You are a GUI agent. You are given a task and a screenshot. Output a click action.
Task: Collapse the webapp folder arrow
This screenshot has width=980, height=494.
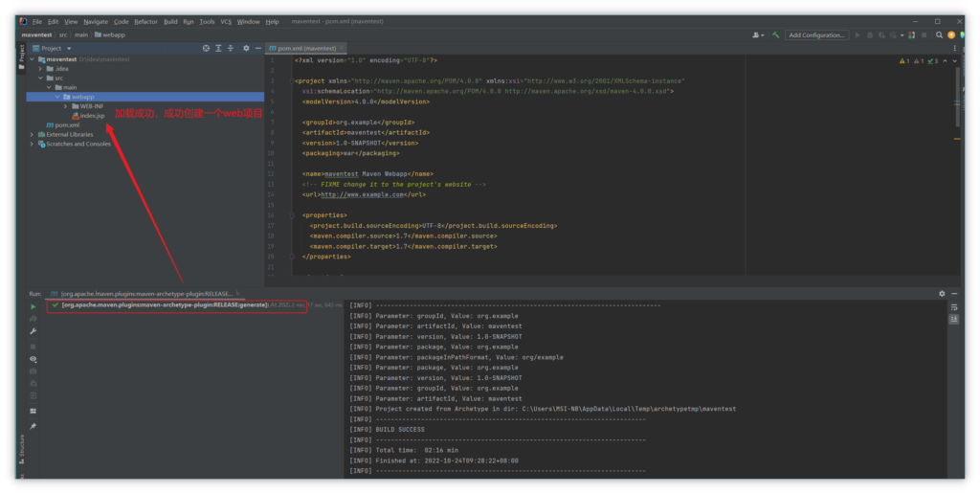pyautogui.click(x=56, y=97)
